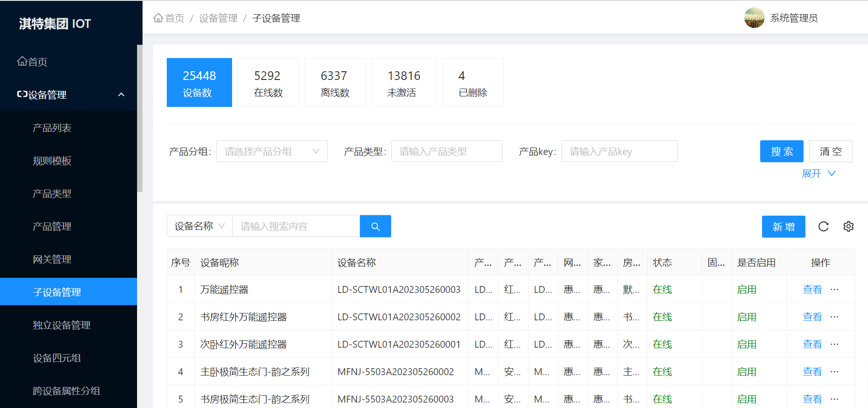Image resolution: width=868 pixels, height=408 pixels.
Task: Click the home icon in breadcrumb
Action: (158, 18)
